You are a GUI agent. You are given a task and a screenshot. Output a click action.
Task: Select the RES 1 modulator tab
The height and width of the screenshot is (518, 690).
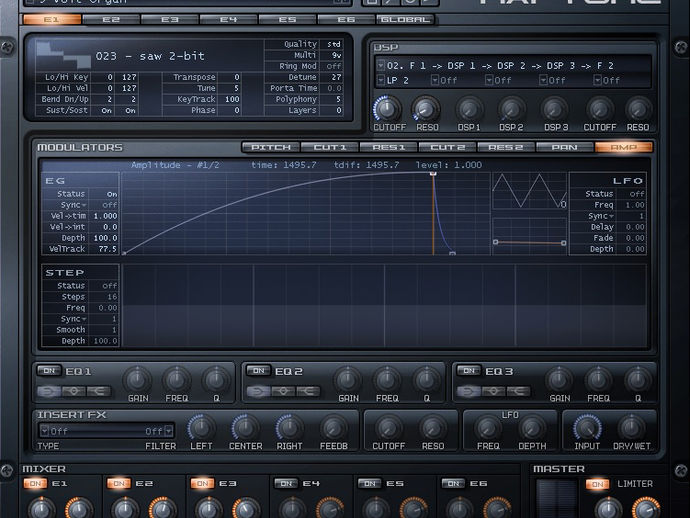pyautogui.click(x=389, y=147)
